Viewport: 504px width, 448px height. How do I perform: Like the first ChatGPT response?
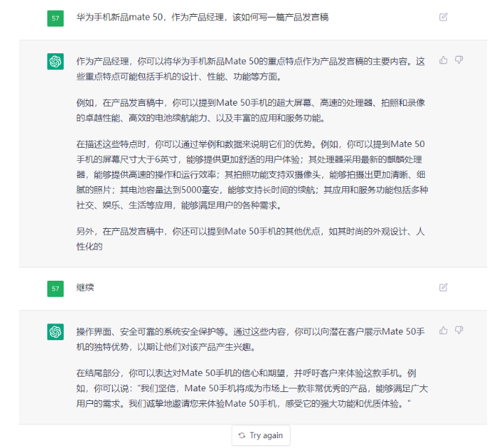pos(443,60)
